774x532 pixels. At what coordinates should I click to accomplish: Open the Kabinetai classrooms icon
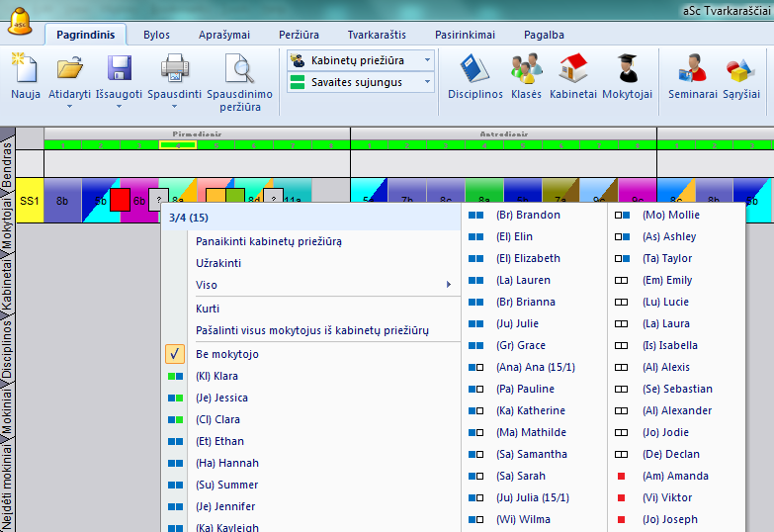pyautogui.click(x=574, y=69)
